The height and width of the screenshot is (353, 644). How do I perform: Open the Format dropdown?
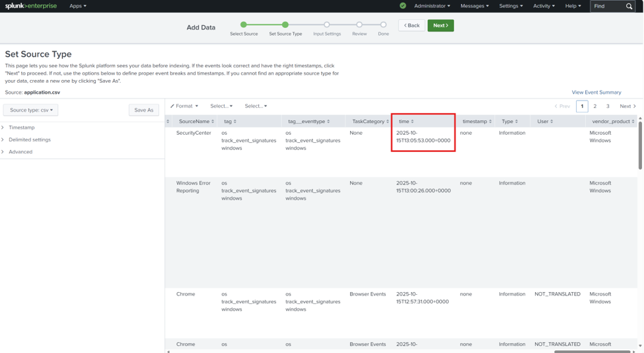pyautogui.click(x=184, y=106)
